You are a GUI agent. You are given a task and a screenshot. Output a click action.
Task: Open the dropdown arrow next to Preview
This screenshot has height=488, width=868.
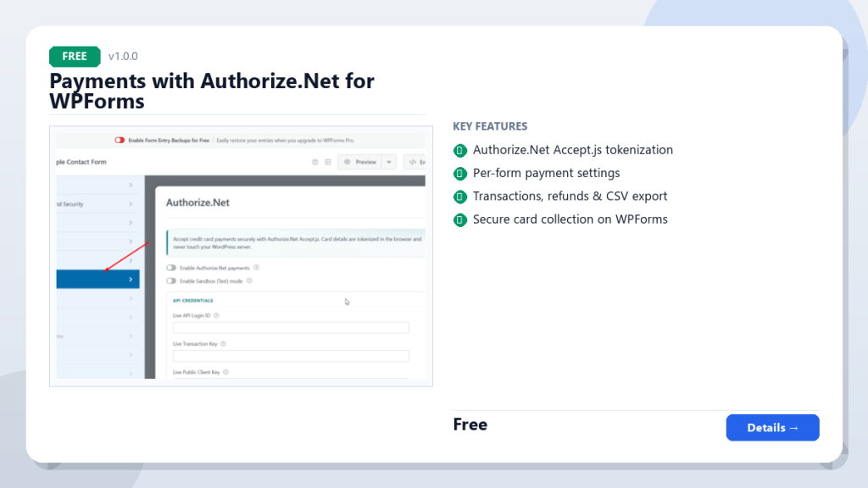coord(389,162)
